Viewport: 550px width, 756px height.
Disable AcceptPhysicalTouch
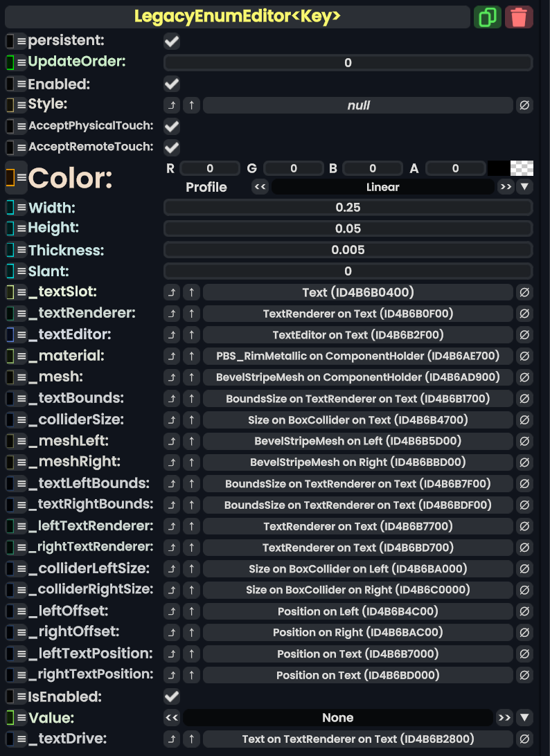tap(170, 126)
